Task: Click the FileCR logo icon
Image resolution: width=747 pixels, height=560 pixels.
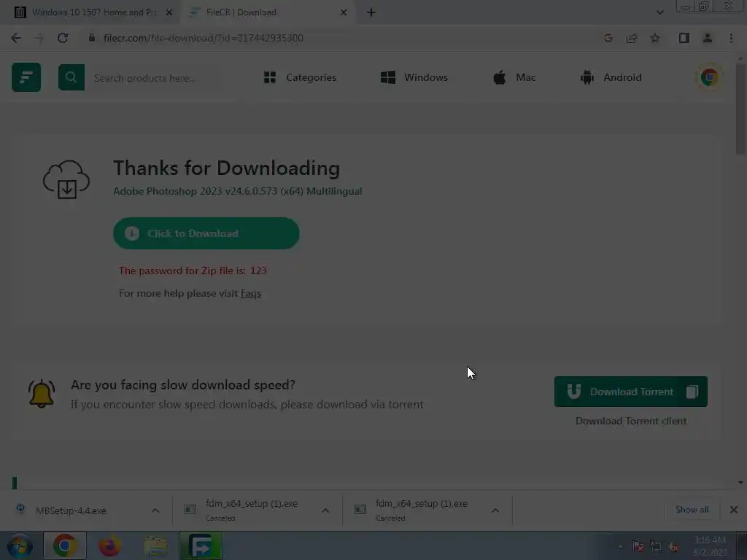Action: [x=26, y=77]
